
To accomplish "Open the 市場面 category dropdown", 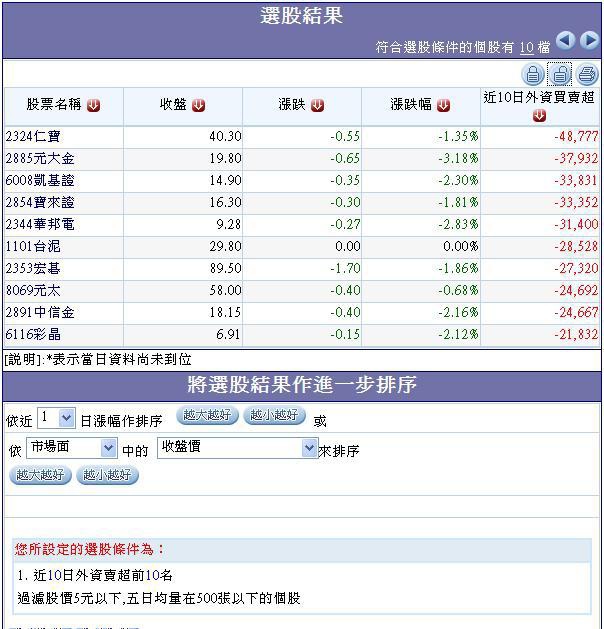I will coord(72,448).
